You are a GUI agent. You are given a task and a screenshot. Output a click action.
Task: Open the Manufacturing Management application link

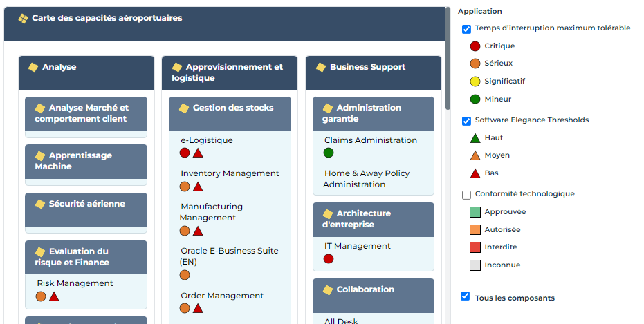[x=210, y=212]
